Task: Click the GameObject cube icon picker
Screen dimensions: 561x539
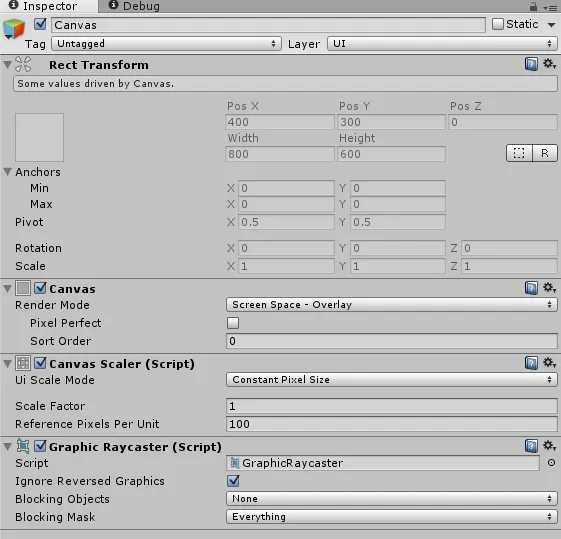Action: (x=14, y=29)
